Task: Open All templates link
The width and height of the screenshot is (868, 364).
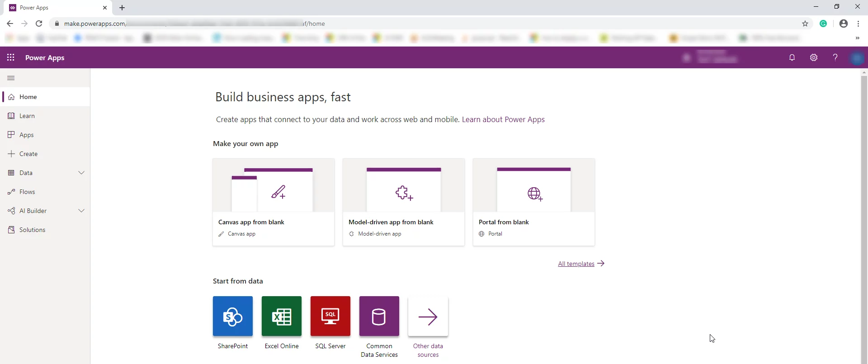Action: pyautogui.click(x=576, y=264)
